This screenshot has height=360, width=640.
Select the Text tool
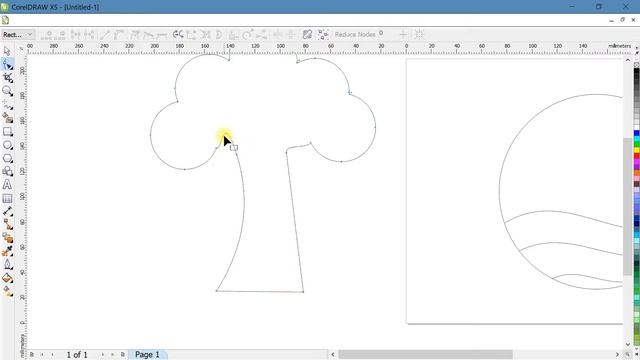7,184
